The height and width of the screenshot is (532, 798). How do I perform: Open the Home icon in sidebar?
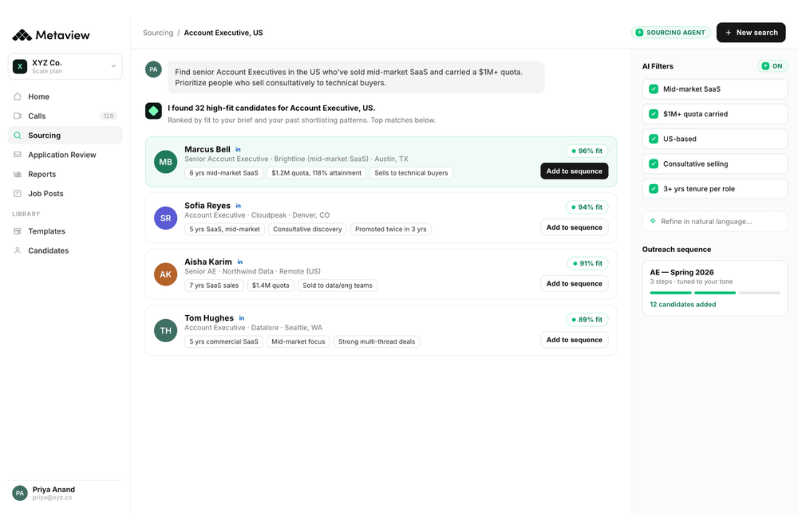pyautogui.click(x=17, y=96)
